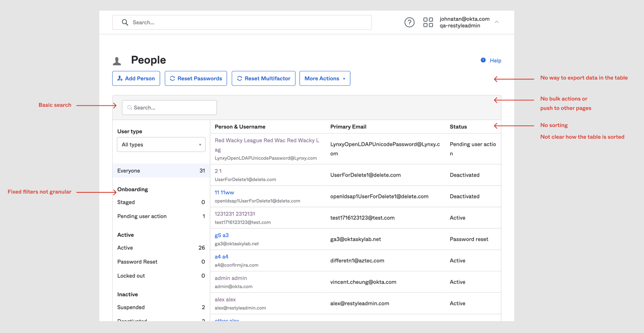
Task: Click the magnifier icon in table search box
Action: pyautogui.click(x=130, y=108)
